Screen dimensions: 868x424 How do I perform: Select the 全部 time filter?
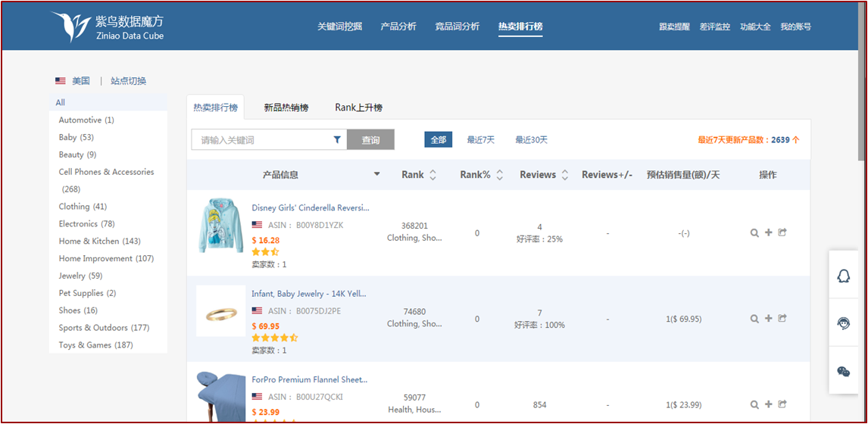(x=438, y=140)
